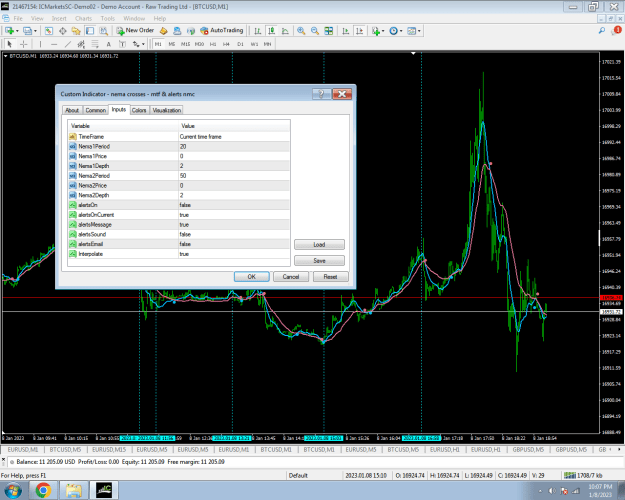Select the Nema2Period value 50

coord(234,176)
